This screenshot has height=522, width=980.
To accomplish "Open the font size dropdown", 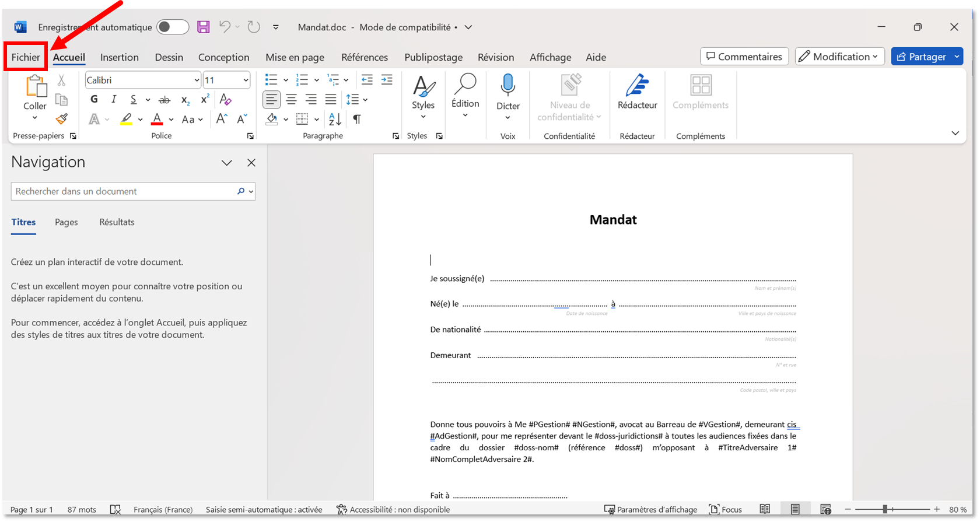I will click(246, 80).
